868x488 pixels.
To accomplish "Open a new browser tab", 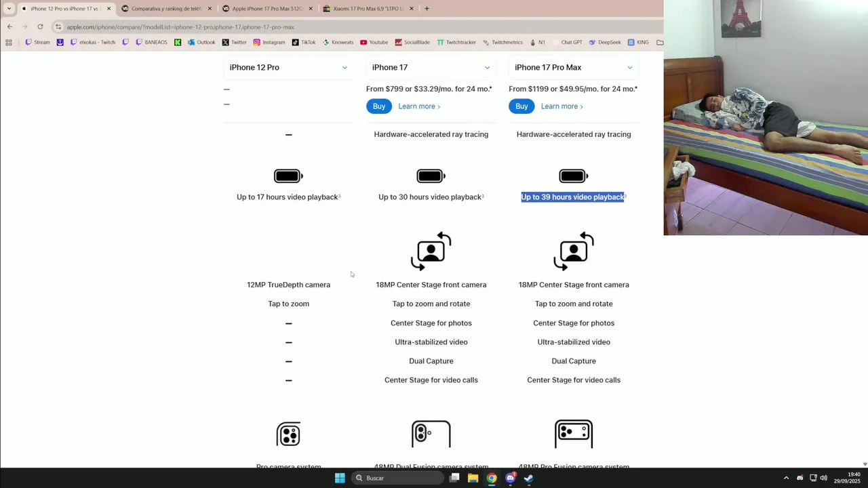I will [x=427, y=9].
